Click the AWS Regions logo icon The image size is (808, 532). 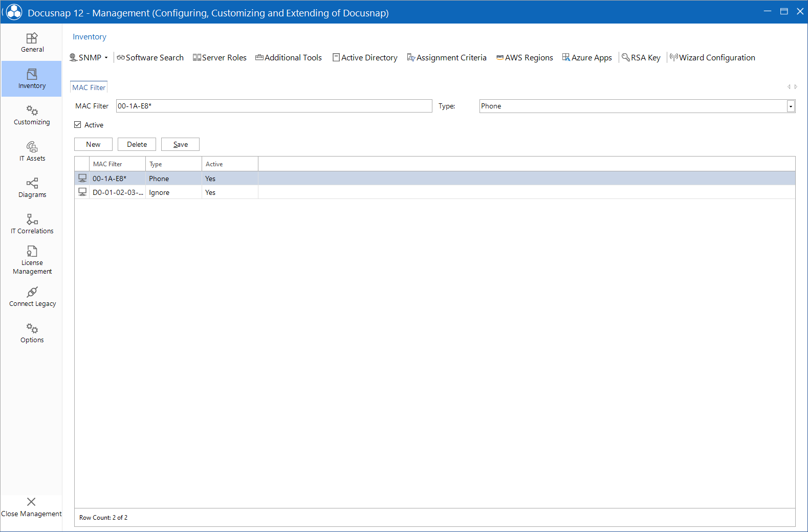(500, 57)
